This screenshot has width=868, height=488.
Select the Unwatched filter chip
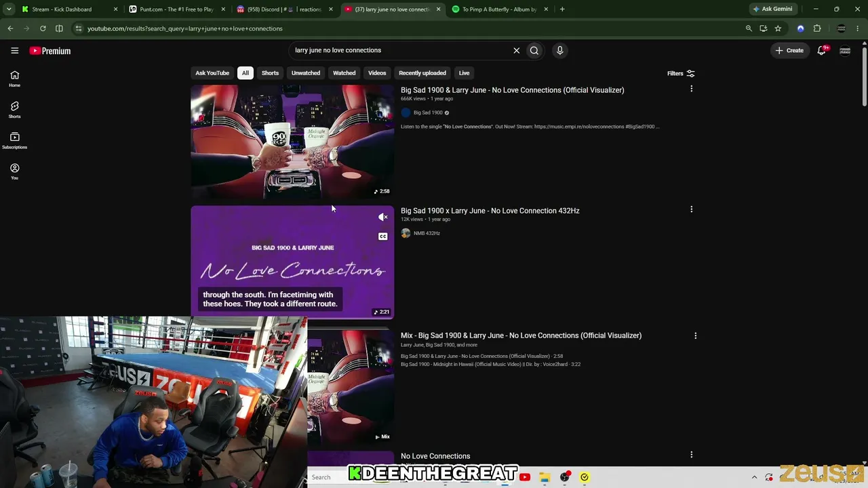306,73
